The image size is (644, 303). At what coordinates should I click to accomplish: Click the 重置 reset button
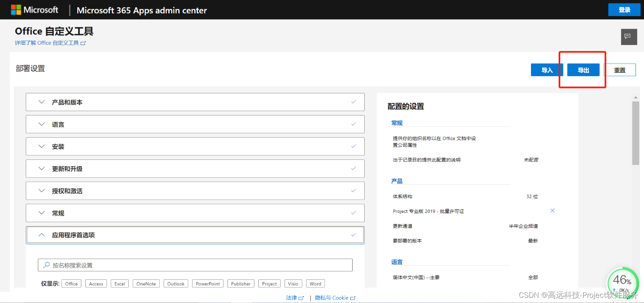click(620, 70)
